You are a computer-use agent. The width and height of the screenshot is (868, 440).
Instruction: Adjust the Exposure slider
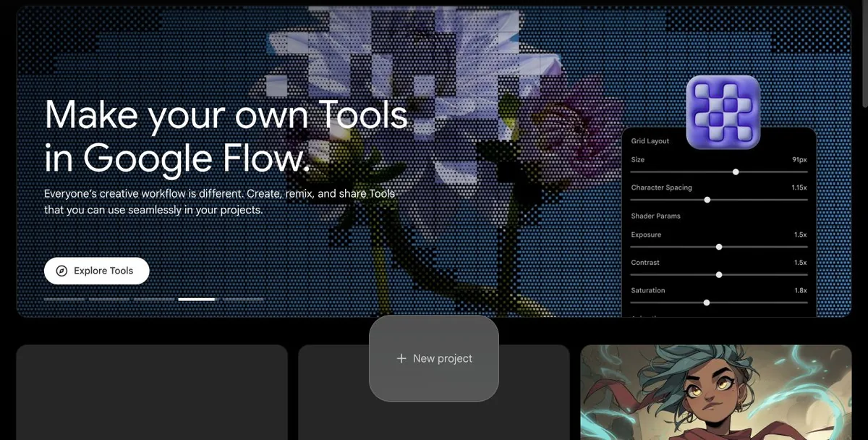719,247
